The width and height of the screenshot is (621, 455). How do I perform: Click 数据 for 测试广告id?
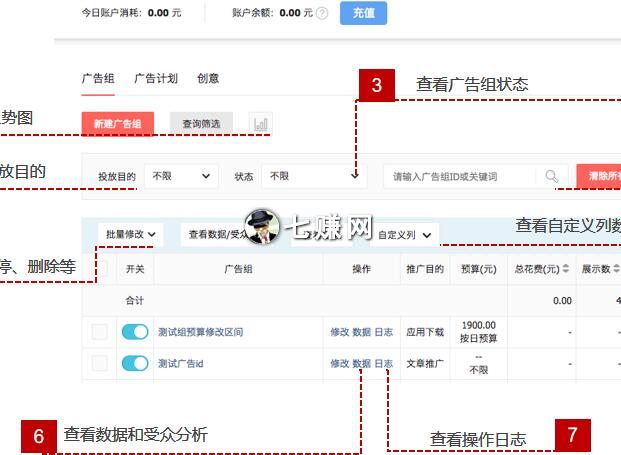tap(362, 363)
